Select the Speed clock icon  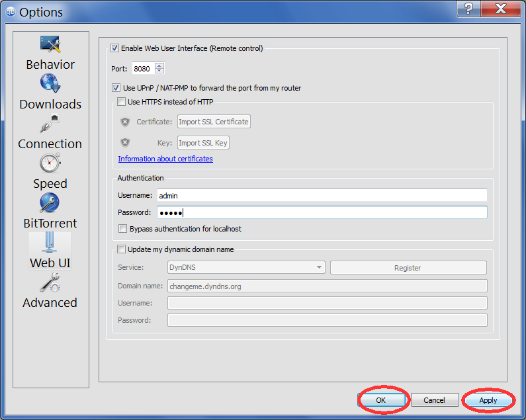pyautogui.click(x=50, y=163)
